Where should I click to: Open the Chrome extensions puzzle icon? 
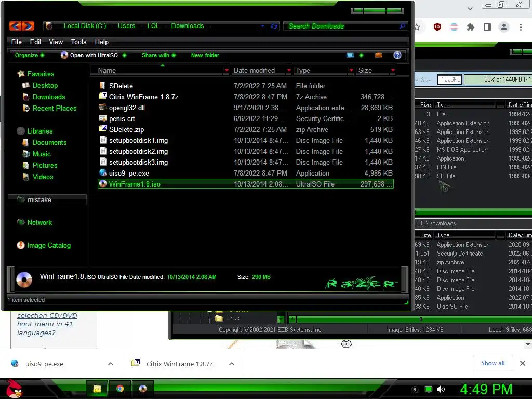tap(471, 27)
